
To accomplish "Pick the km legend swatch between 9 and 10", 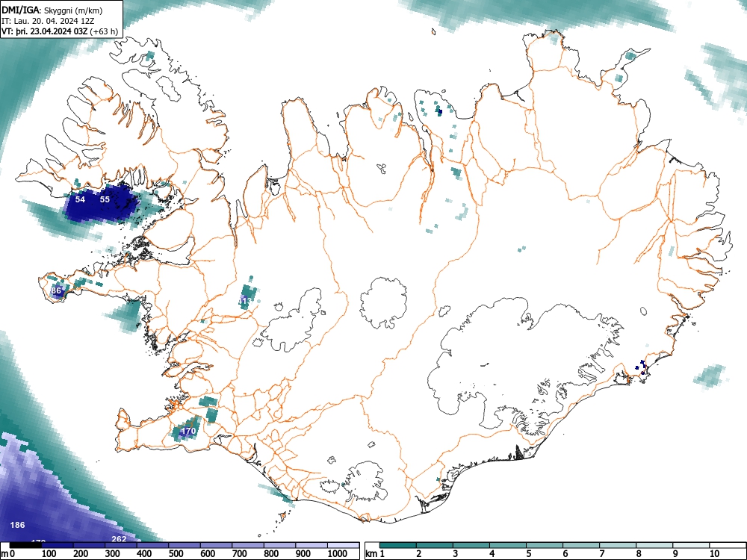I will pyautogui.click(x=691, y=545).
